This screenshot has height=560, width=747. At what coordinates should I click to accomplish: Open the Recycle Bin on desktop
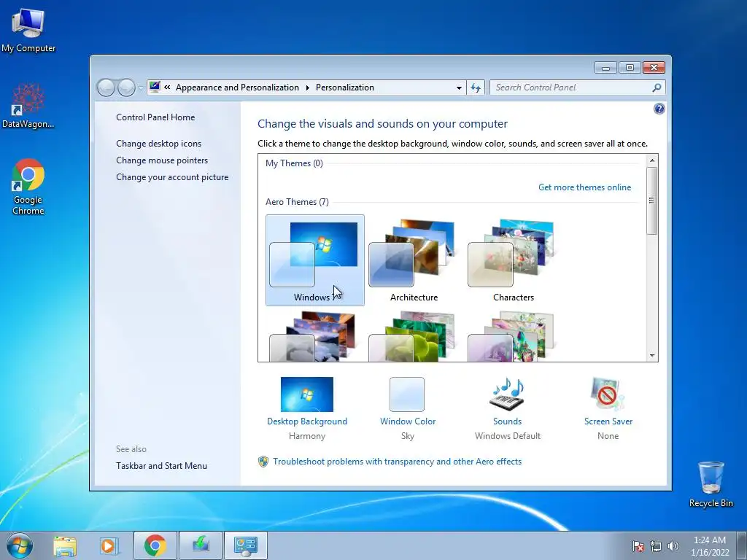pos(711,484)
